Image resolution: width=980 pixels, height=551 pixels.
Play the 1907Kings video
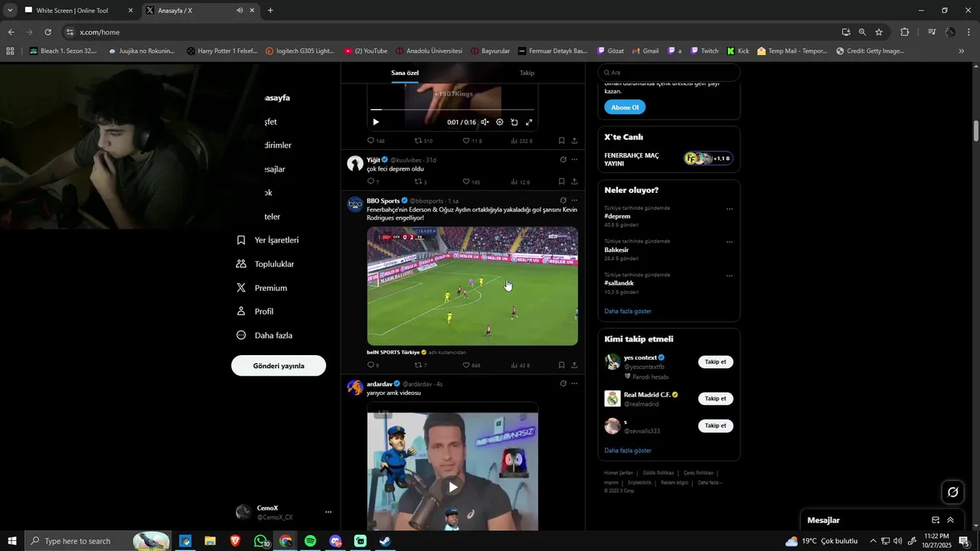click(375, 122)
